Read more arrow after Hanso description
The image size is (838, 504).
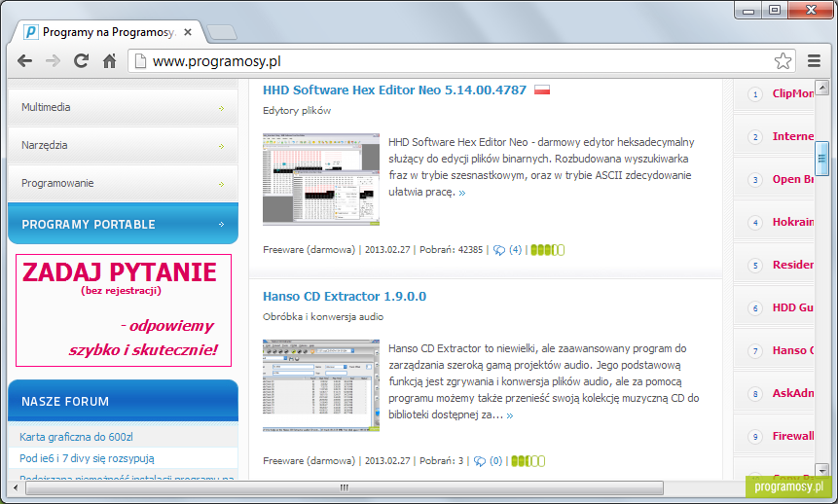click(510, 415)
